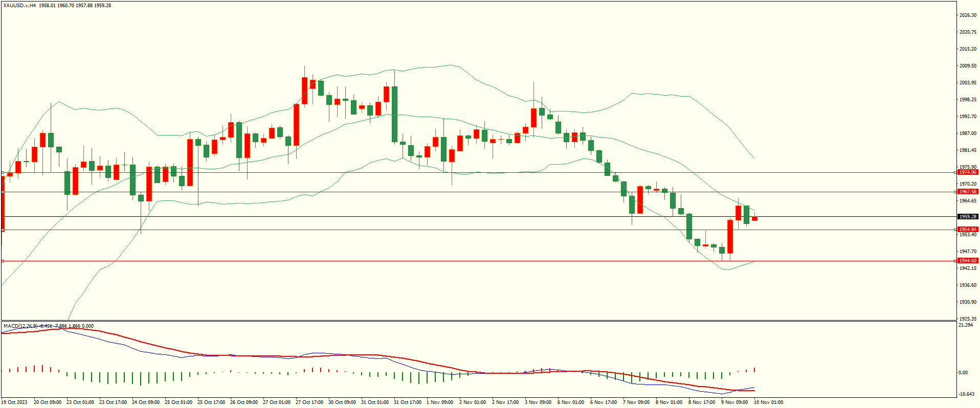Viewport: 980px width, 408px height.
Task: Click the tall green candle on 31 Oct
Action: click(x=394, y=114)
